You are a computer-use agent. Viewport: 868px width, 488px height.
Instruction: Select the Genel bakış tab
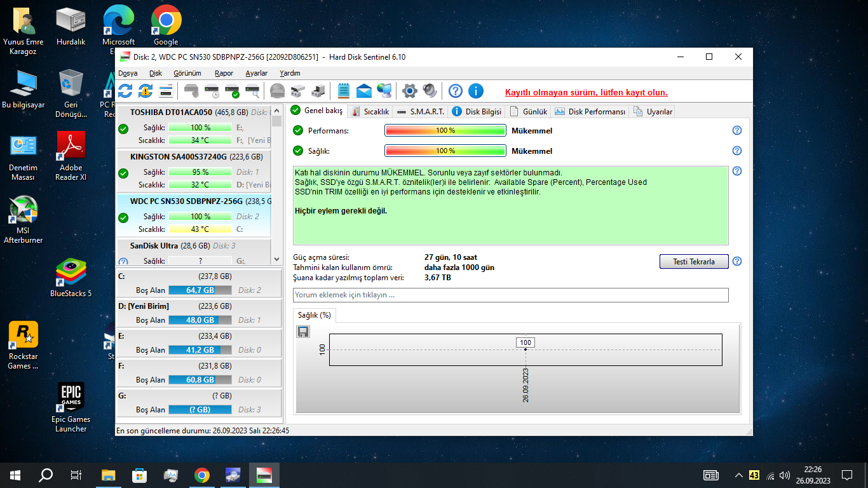317,111
